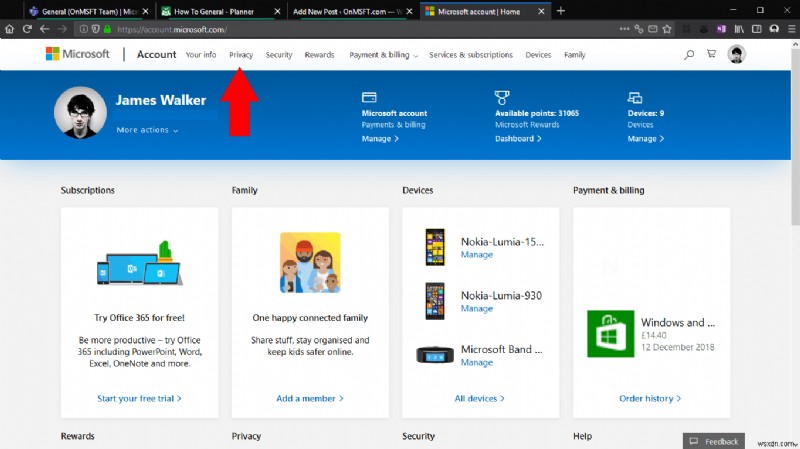The height and width of the screenshot is (449, 800).
Task: Click the Firefox account avatar toolbar icon
Action: pos(774,29)
